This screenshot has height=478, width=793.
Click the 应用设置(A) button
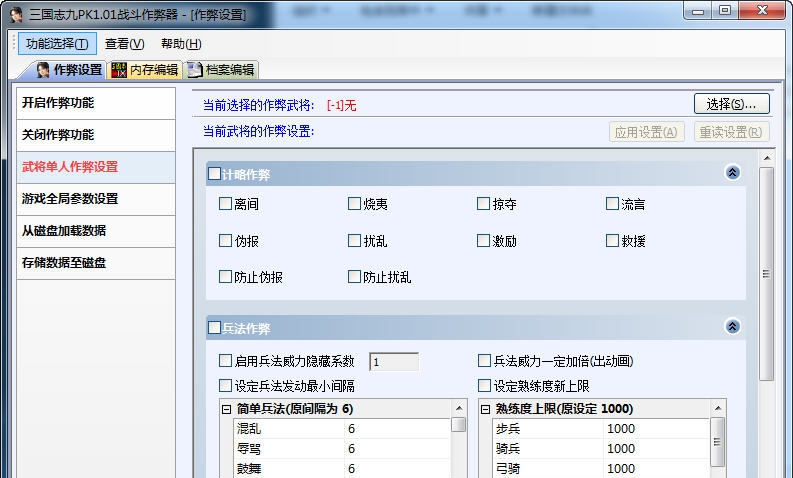(x=646, y=132)
